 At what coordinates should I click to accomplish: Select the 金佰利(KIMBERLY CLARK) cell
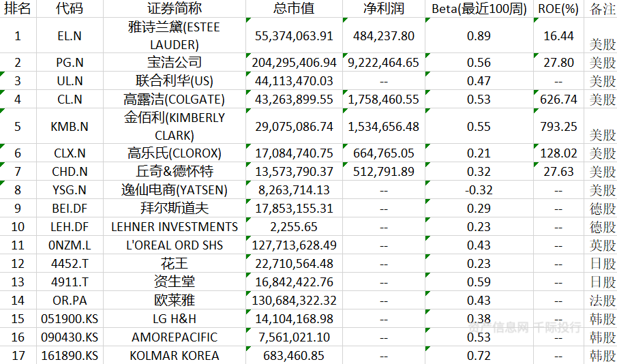click(x=175, y=126)
